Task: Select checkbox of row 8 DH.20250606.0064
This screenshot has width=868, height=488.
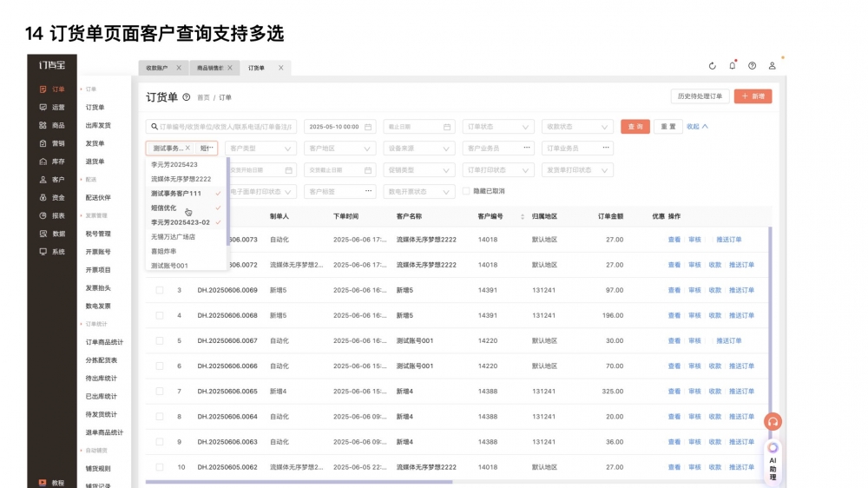Action: (160, 417)
